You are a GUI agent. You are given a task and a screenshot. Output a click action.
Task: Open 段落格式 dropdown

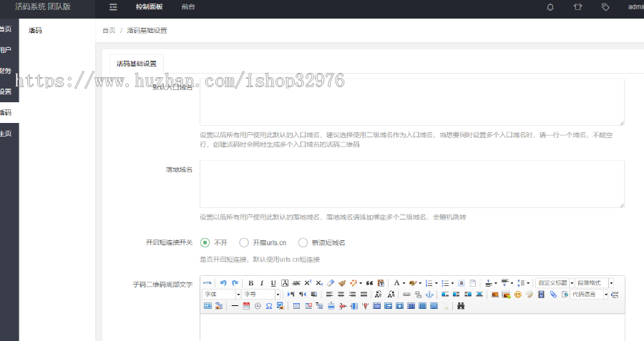click(x=595, y=283)
